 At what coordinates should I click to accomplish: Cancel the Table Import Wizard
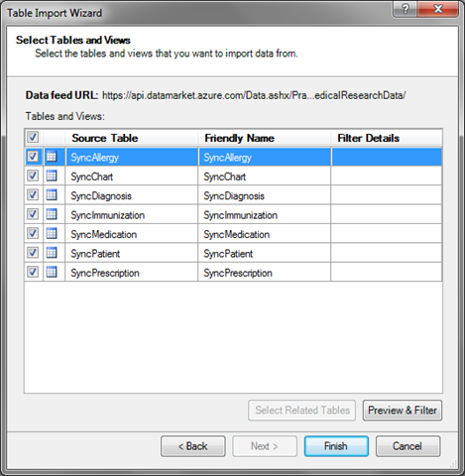point(407,446)
